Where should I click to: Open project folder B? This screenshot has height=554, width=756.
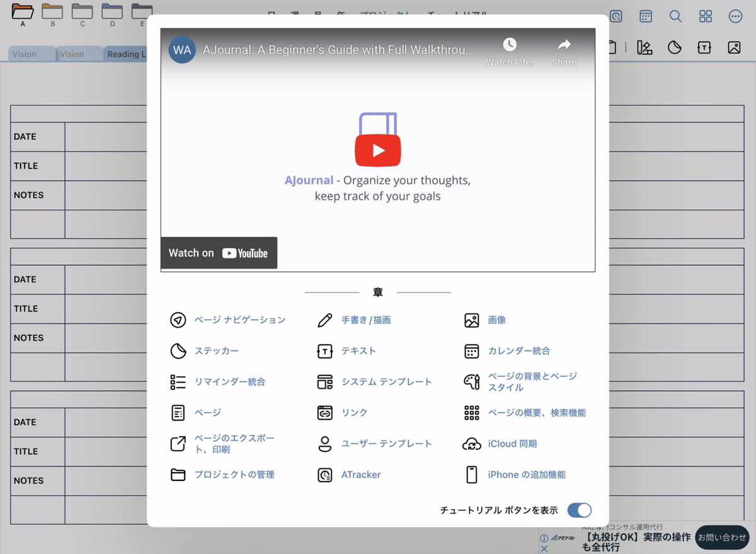(52, 11)
